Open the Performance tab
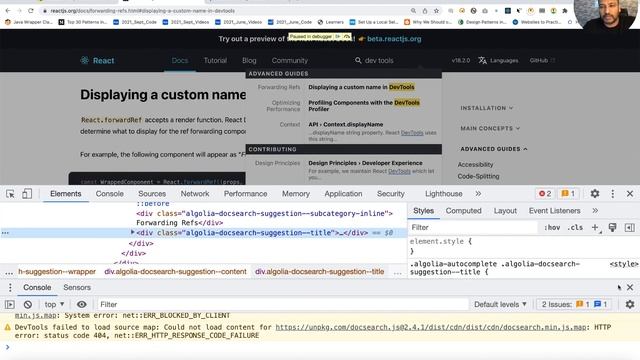Screen dimensions: 640x360 [x=245, y=194]
